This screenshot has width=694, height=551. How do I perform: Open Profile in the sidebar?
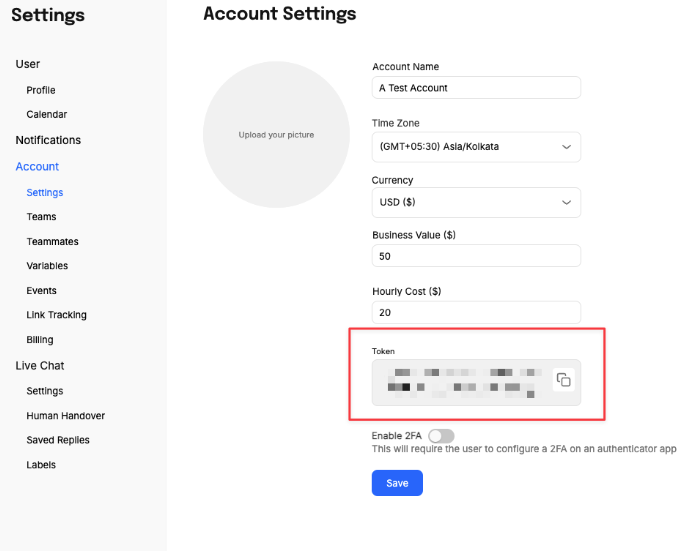[x=41, y=90]
